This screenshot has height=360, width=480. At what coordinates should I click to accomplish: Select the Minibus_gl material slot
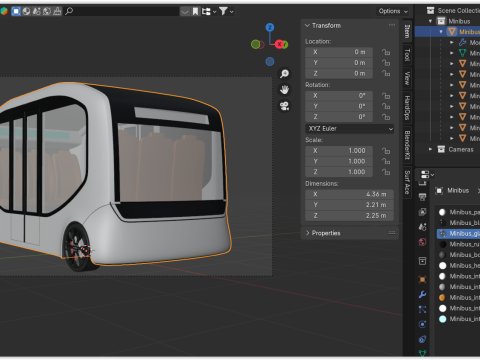point(458,233)
